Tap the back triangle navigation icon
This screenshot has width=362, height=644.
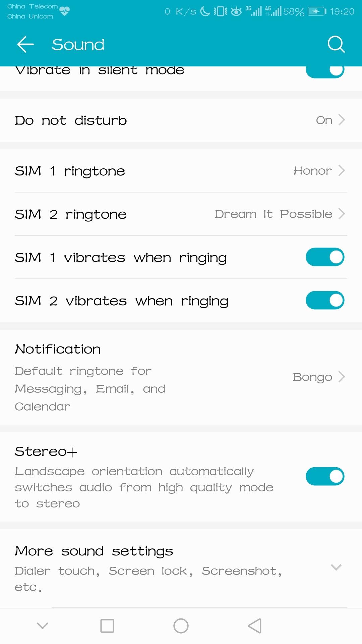tap(255, 626)
